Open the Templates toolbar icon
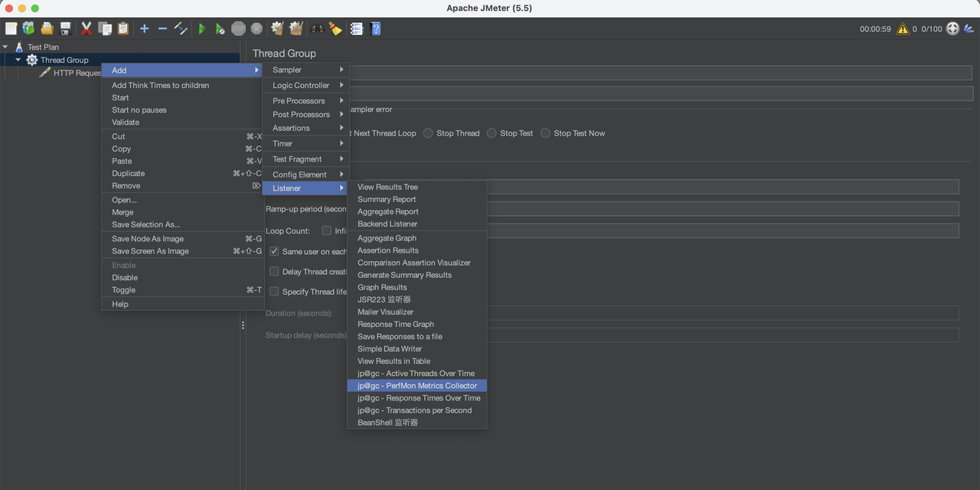The height and width of the screenshot is (490, 980). [28, 28]
